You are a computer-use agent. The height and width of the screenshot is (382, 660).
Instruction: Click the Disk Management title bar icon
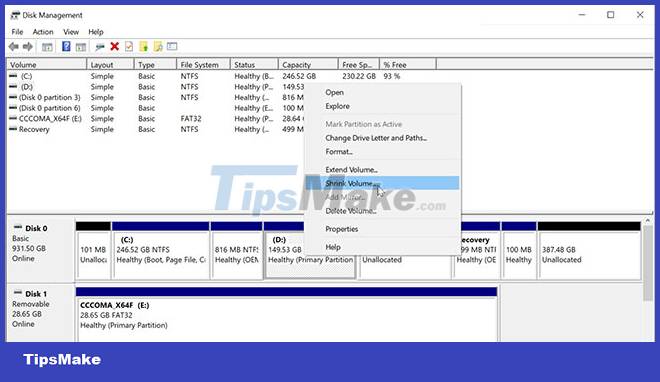coord(15,16)
